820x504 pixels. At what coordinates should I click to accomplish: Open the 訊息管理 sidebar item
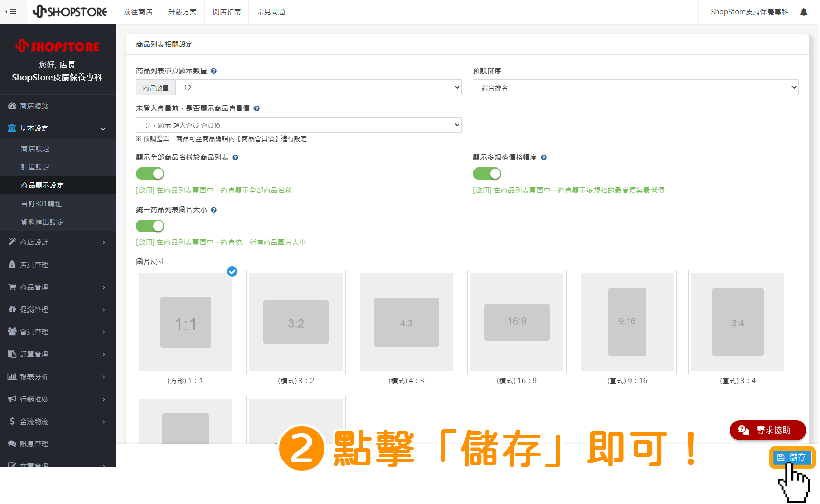[x=34, y=443]
